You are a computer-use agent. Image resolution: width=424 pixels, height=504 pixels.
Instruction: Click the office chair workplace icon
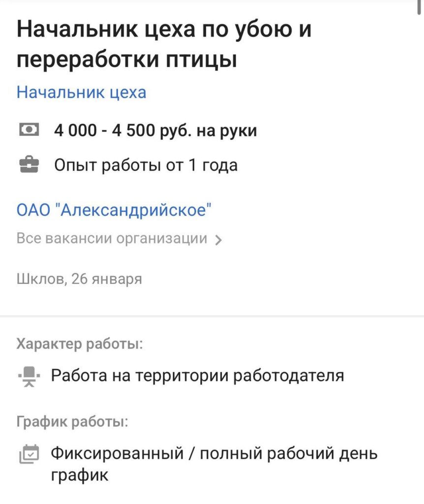(29, 377)
